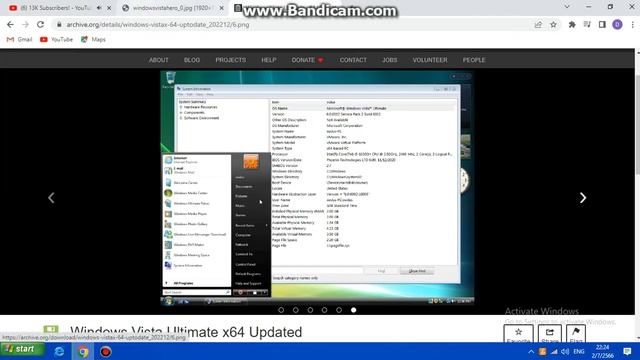Open the PROJECTS menu item
This screenshot has height=360, width=640.
click(x=231, y=60)
